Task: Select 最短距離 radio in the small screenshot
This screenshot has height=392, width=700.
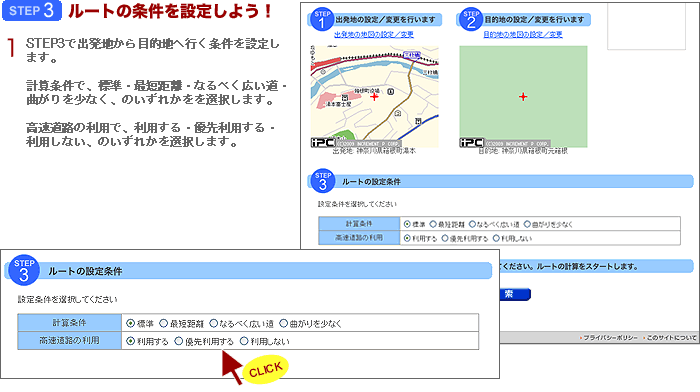Action: 433,224
